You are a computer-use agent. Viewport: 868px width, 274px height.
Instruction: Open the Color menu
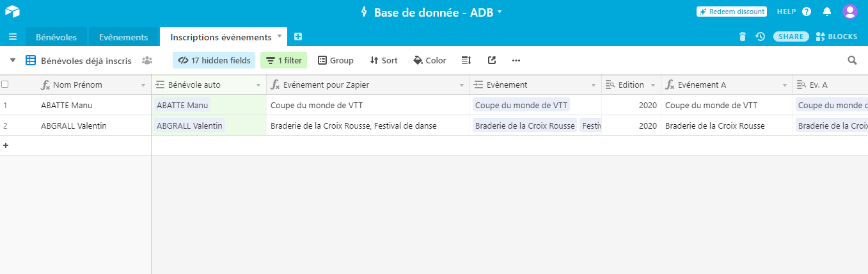click(430, 60)
